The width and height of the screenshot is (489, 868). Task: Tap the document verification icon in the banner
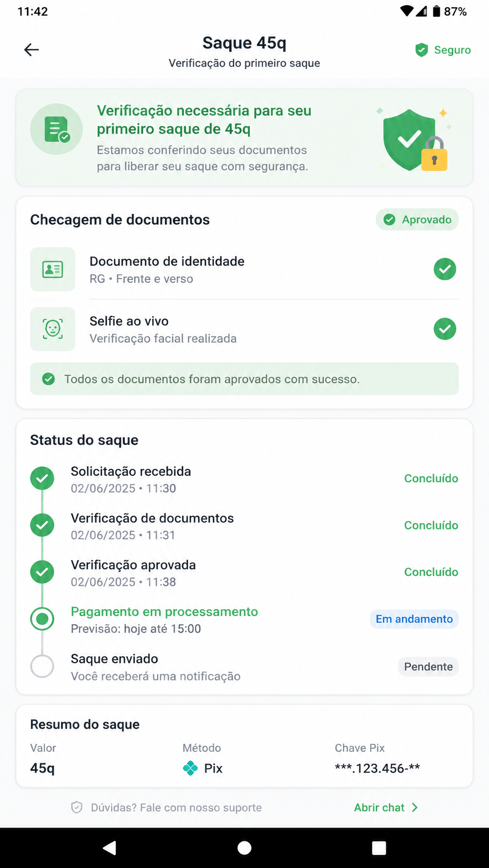(x=57, y=129)
